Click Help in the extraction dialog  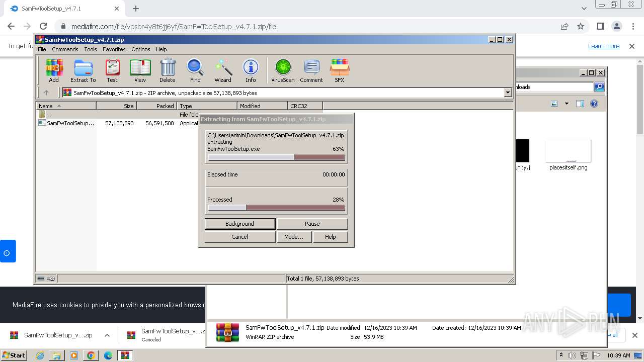[x=331, y=237]
